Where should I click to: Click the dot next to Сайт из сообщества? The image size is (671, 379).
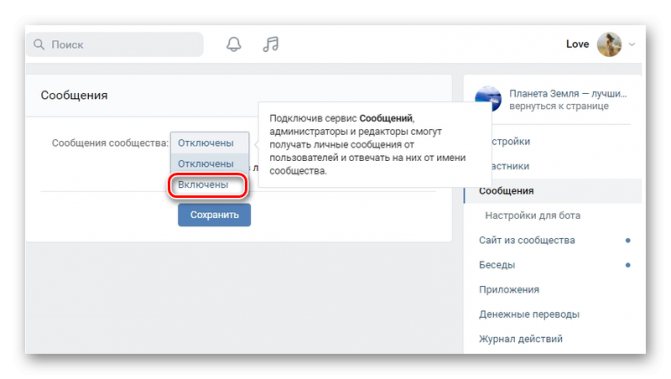(x=628, y=240)
